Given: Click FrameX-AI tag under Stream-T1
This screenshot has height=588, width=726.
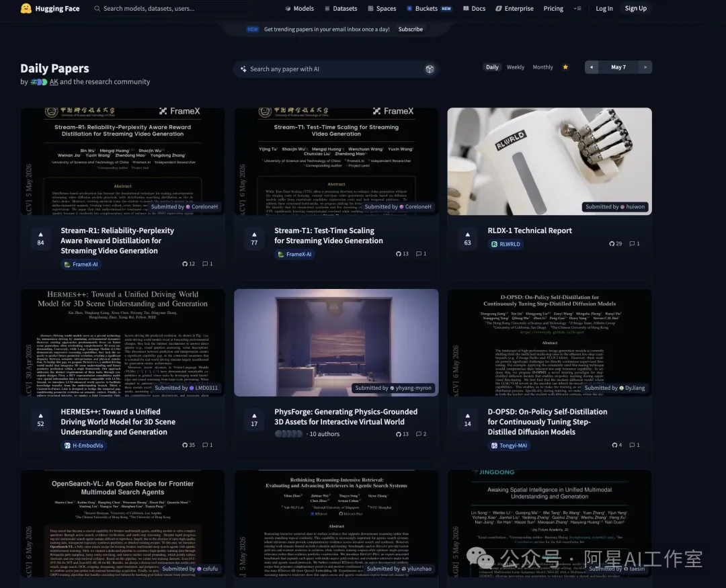Looking at the screenshot, I should [294, 254].
